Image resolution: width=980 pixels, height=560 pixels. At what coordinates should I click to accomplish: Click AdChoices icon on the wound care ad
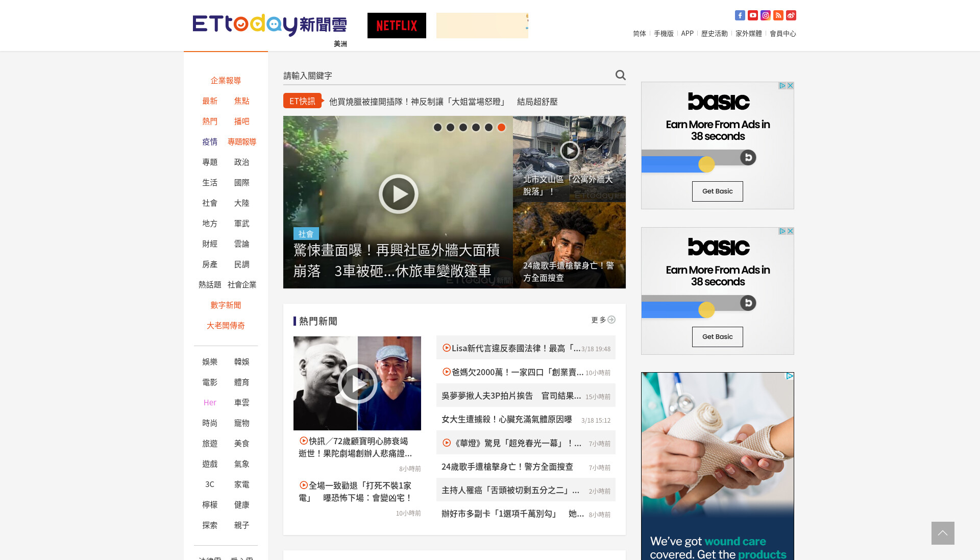coord(790,376)
